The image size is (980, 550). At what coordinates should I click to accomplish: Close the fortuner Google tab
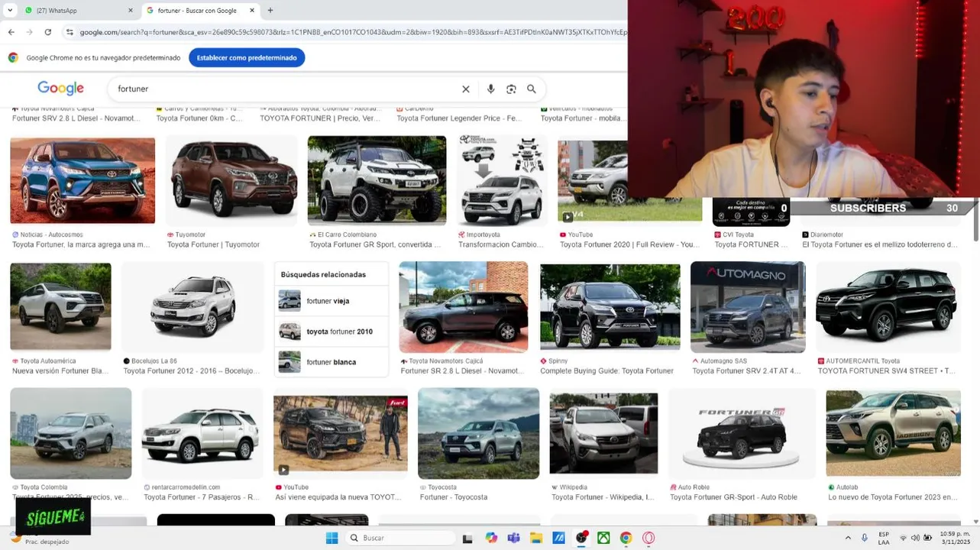[x=253, y=11]
